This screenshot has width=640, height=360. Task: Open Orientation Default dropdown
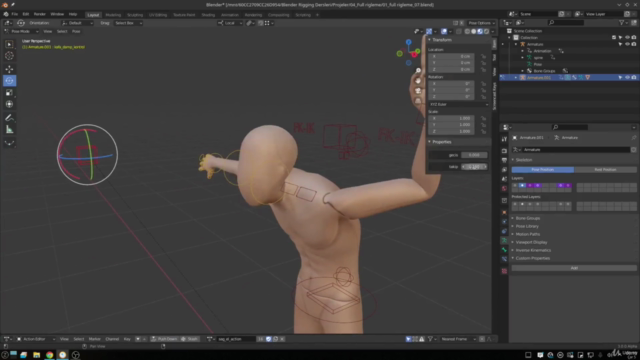pyautogui.click(x=77, y=23)
